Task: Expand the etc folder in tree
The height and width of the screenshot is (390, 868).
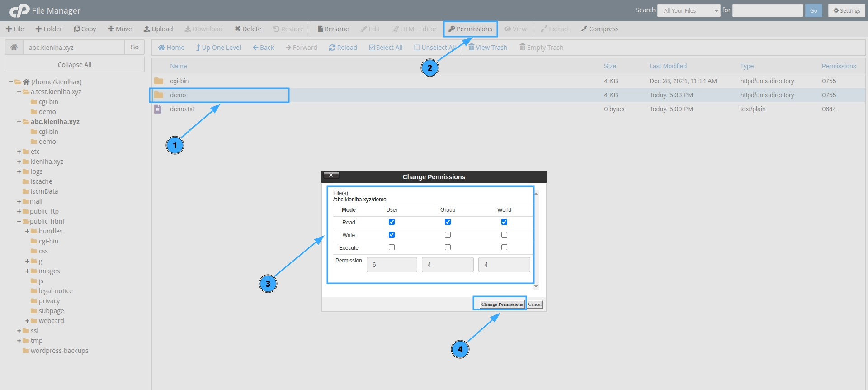Action: pyautogui.click(x=19, y=152)
